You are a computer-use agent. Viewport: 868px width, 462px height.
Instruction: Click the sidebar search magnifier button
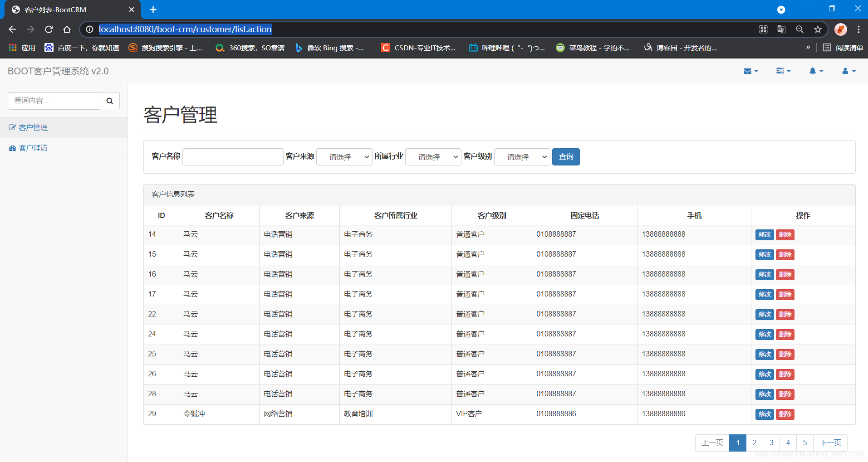tap(110, 101)
